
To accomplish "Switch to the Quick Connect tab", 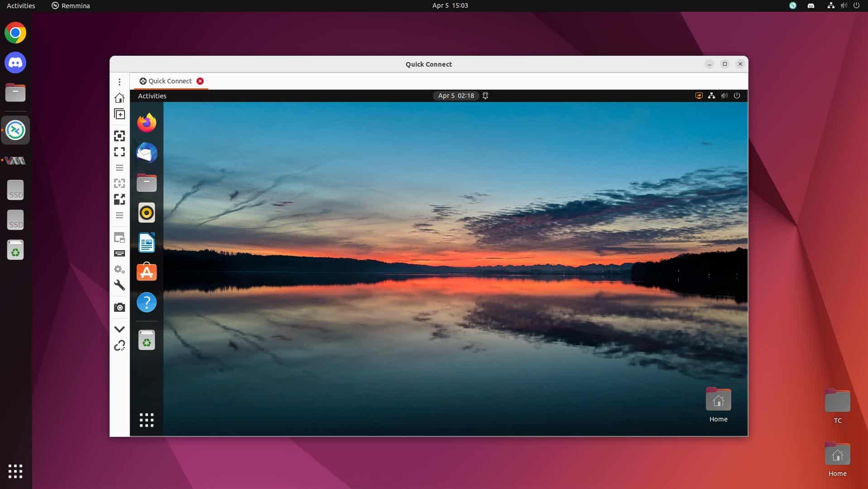I will (x=170, y=81).
